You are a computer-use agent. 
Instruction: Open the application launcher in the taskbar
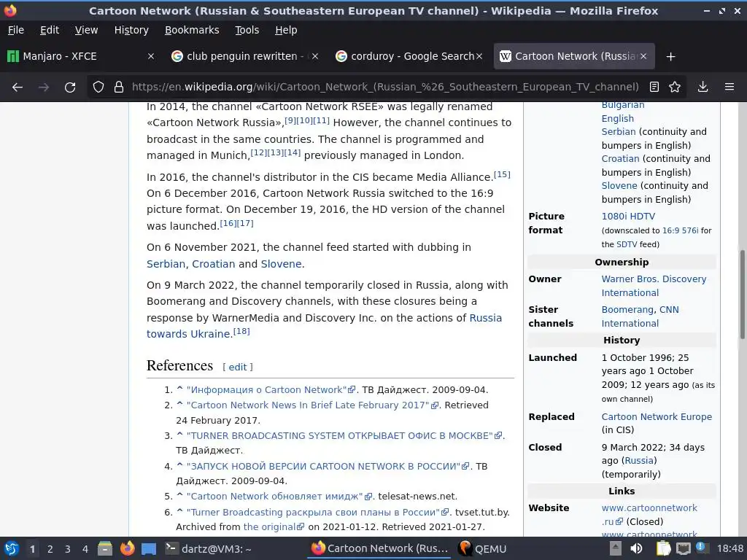point(12,548)
